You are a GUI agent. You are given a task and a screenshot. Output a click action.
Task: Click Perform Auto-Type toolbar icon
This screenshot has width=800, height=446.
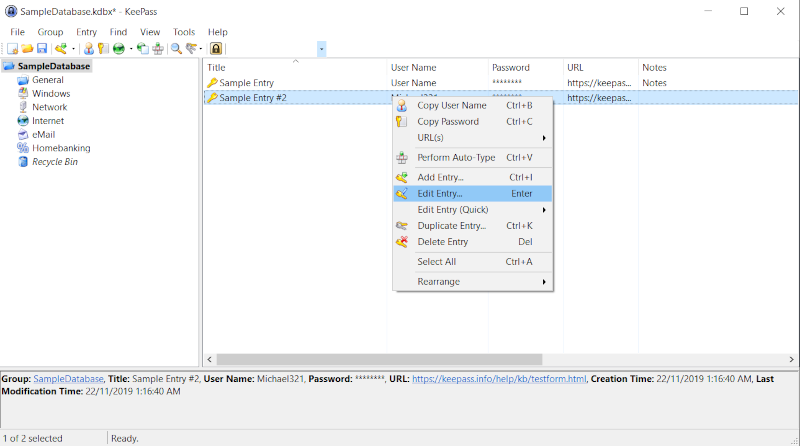(158, 49)
